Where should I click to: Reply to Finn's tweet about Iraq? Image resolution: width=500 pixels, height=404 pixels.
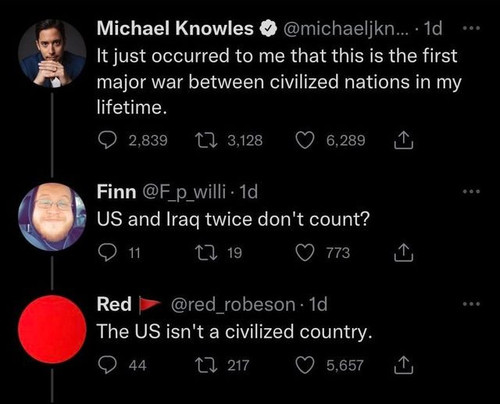(x=107, y=253)
